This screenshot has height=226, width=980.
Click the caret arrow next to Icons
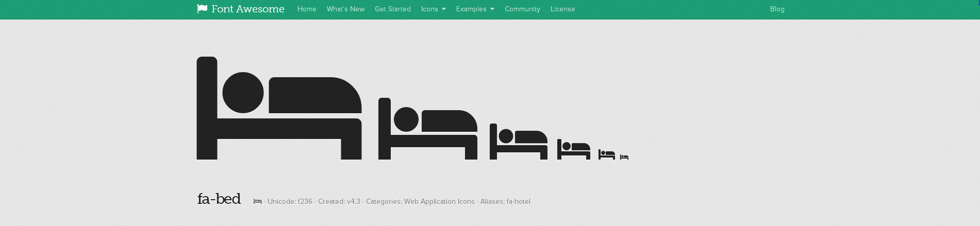click(444, 9)
